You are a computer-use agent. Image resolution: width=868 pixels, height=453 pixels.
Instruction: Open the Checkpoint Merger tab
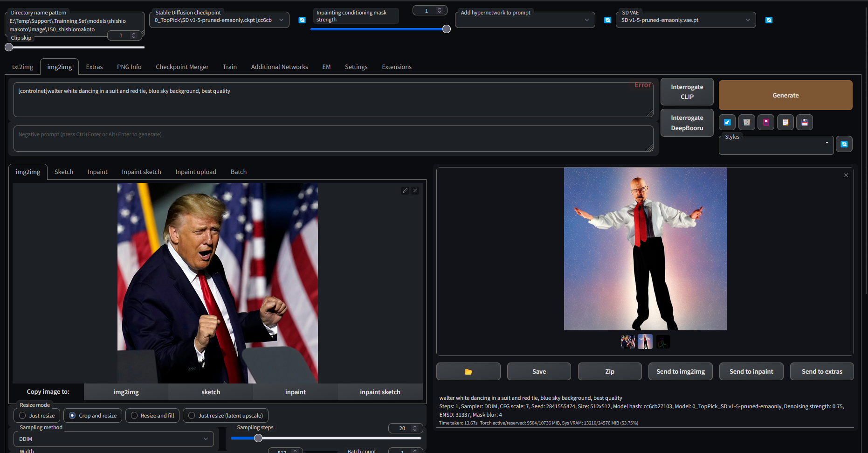[182, 67]
